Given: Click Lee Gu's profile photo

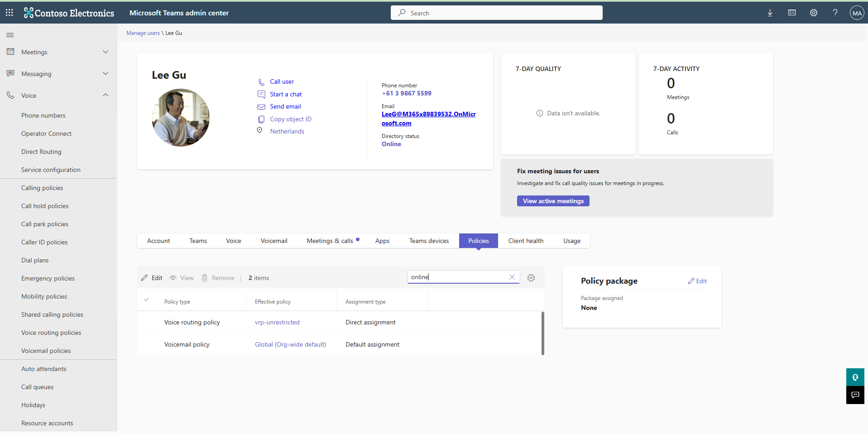Looking at the screenshot, I should pyautogui.click(x=181, y=118).
